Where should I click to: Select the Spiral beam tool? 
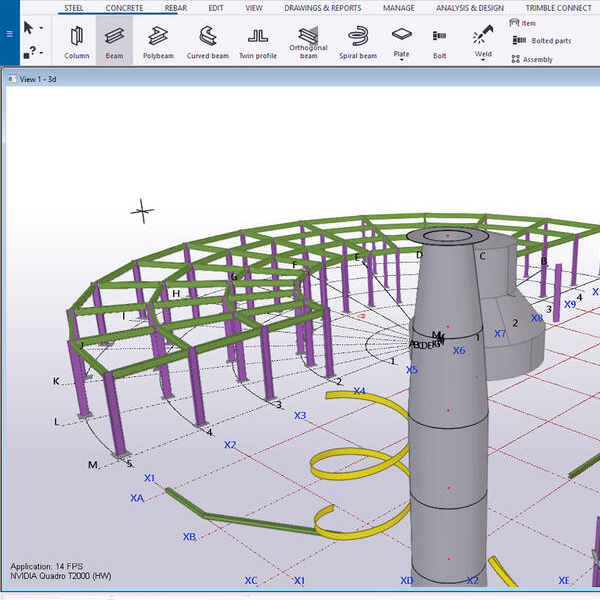click(x=358, y=42)
